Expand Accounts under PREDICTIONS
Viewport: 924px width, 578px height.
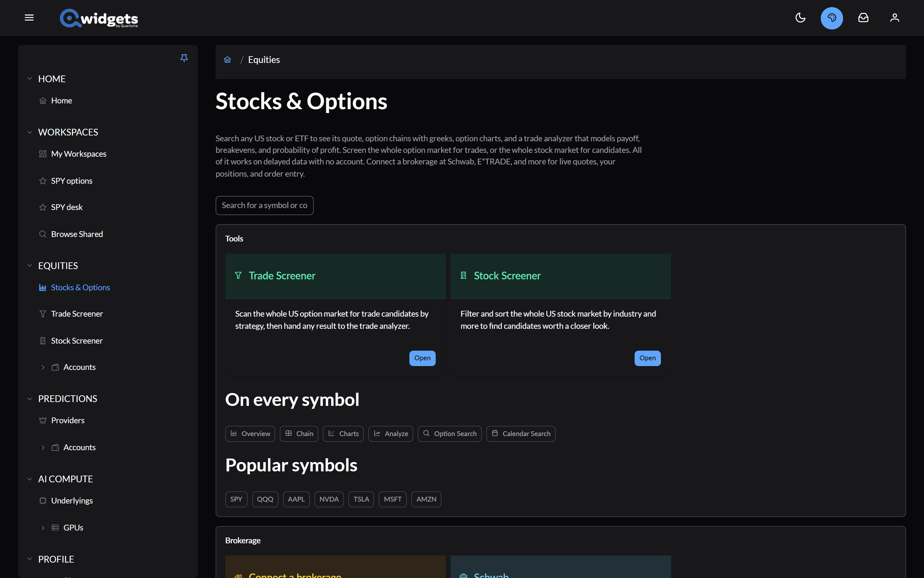[x=43, y=448]
